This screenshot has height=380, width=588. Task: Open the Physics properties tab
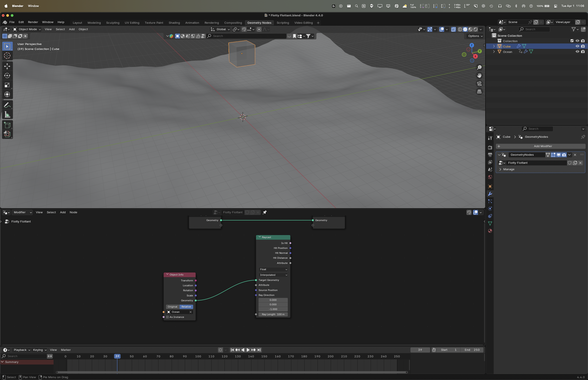(x=490, y=209)
